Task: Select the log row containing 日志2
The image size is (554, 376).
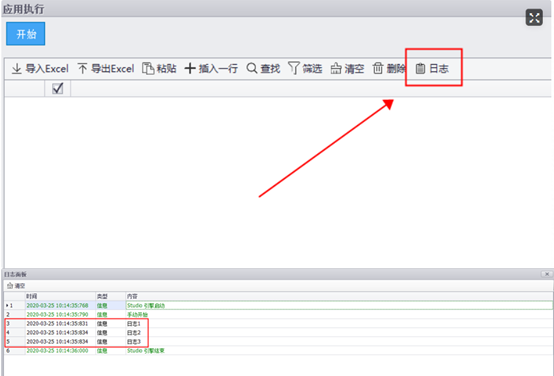Action: [278, 333]
